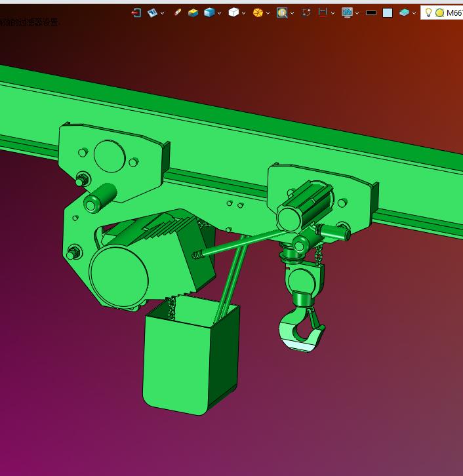Open dropdown beside the teal layer icon
463x476 pixels.
click(x=414, y=13)
